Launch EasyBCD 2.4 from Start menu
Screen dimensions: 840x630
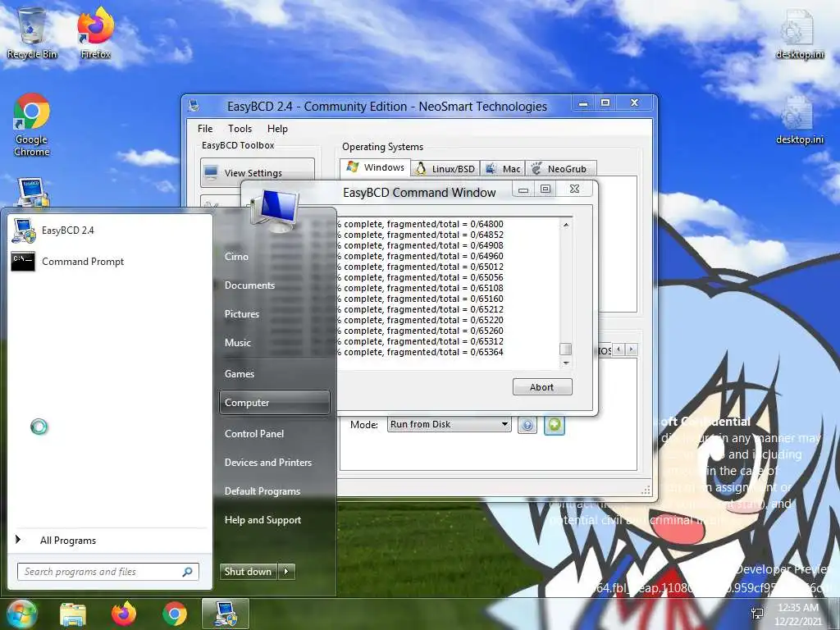pyautogui.click(x=110, y=231)
